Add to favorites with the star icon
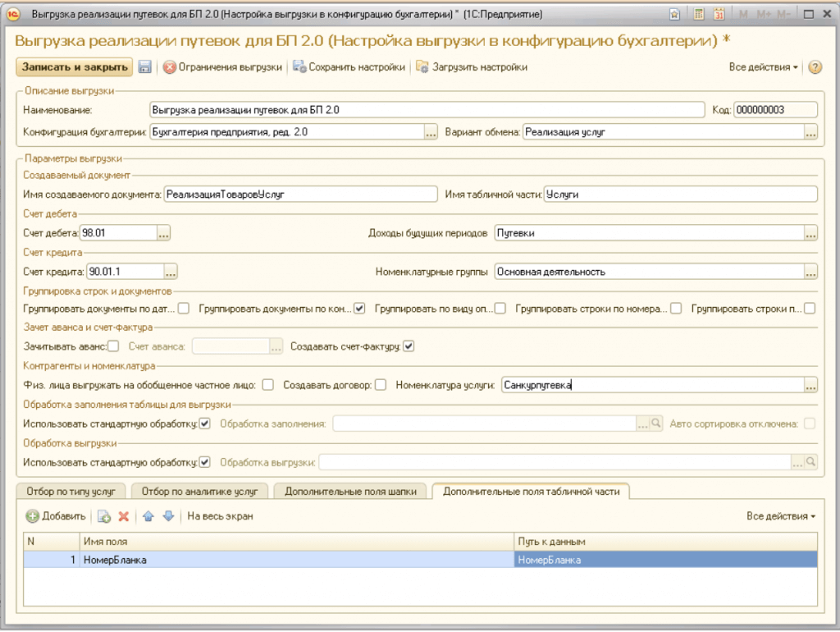840x632 pixels. [x=673, y=15]
